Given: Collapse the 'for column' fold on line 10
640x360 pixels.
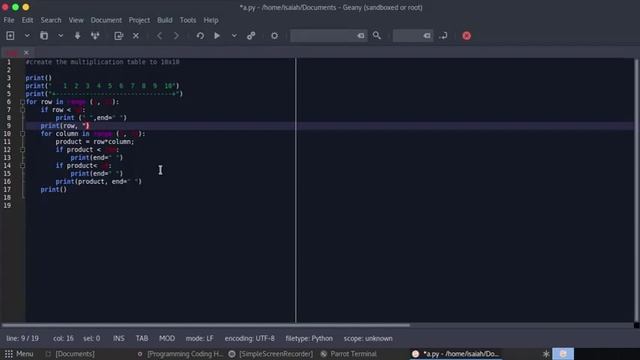Looking at the screenshot, I should click(22, 134).
